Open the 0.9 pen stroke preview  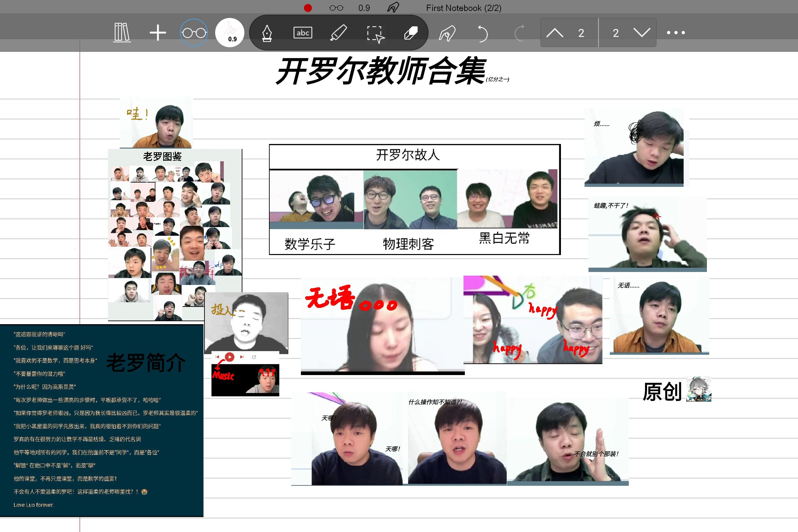pos(230,33)
